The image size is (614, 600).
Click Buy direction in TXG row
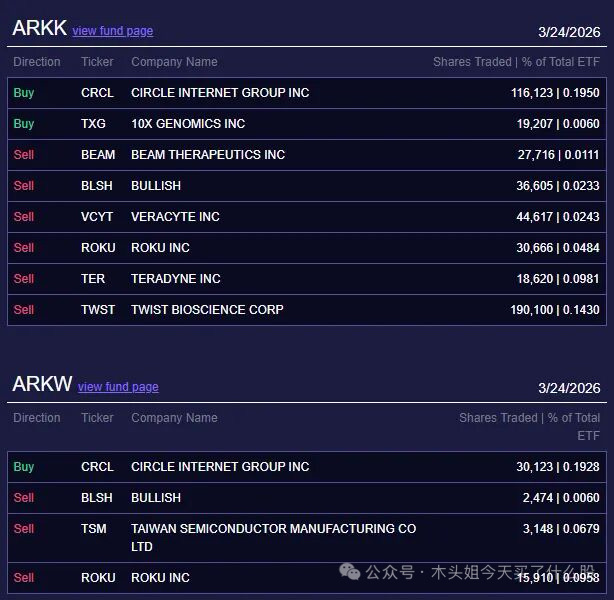coord(23,124)
